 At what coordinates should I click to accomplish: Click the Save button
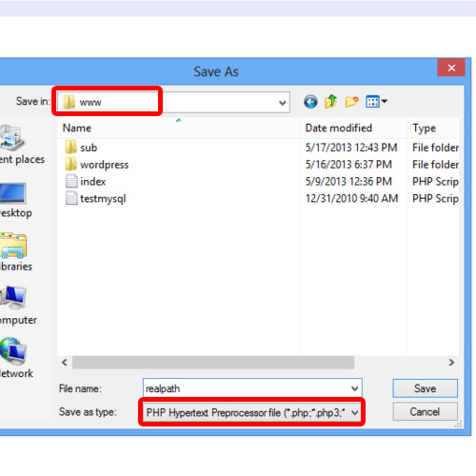point(425,388)
